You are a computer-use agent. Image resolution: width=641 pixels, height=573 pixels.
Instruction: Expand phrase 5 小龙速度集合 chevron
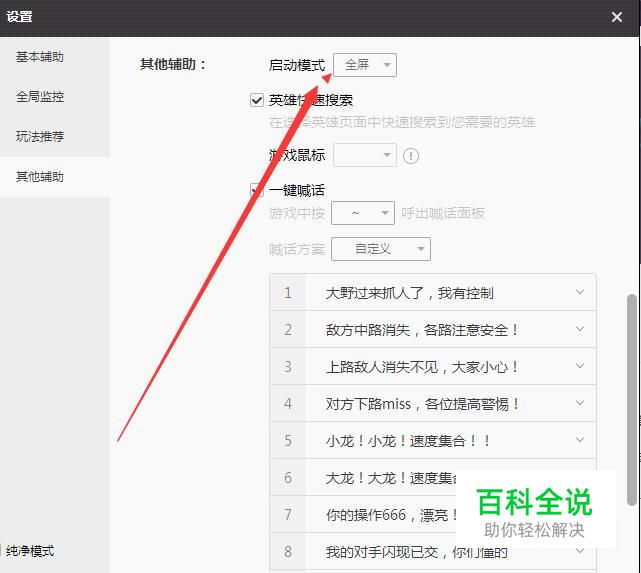point(580,440)
